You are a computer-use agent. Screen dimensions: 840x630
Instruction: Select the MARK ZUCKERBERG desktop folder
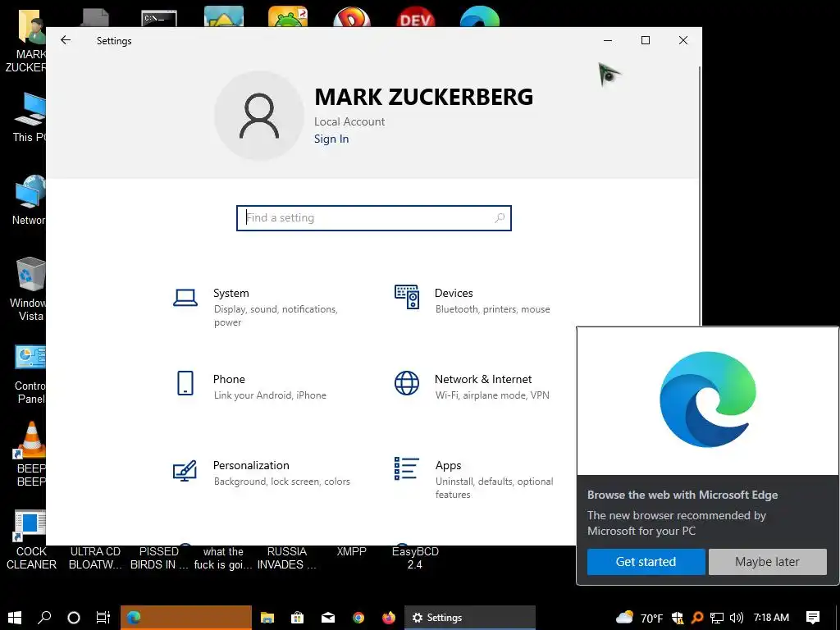point(25,42)
